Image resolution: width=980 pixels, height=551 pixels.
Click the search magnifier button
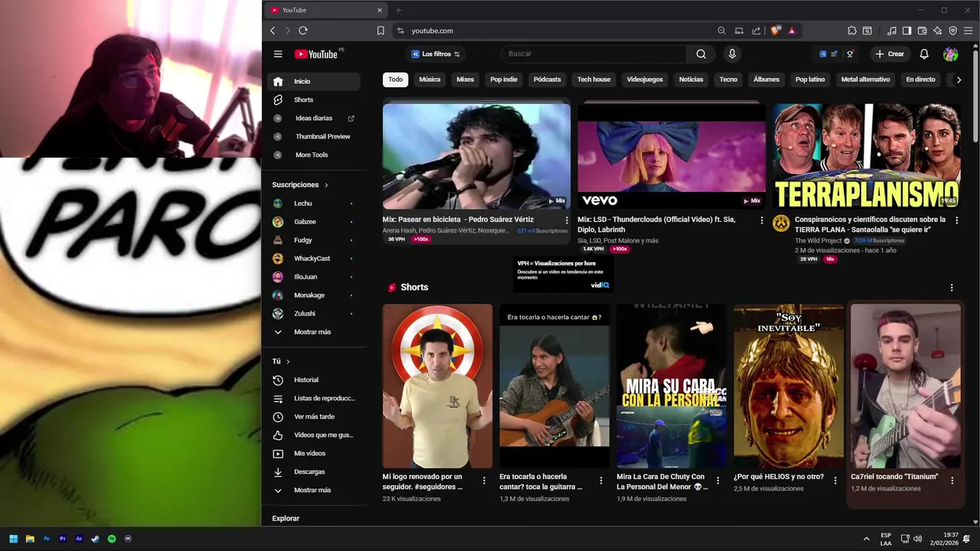pyautogui.click(x=701, y=54)
